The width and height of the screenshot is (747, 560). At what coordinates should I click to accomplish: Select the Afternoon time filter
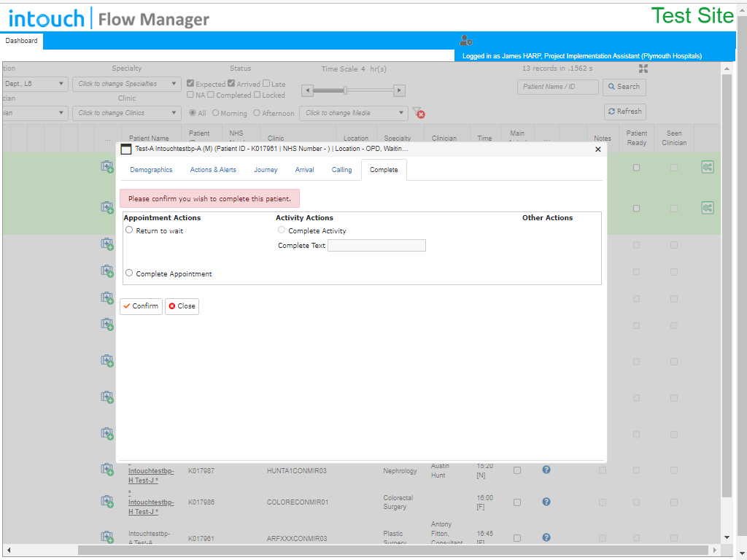point(257,113)
